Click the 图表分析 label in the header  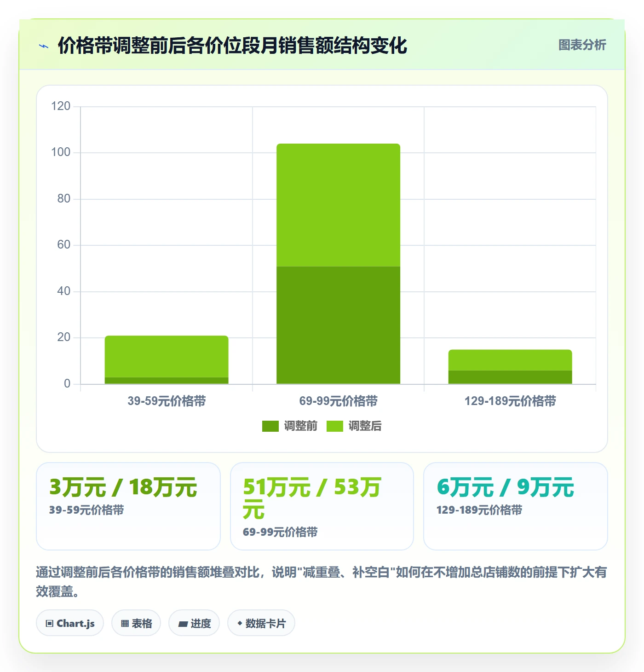point(582,45)
